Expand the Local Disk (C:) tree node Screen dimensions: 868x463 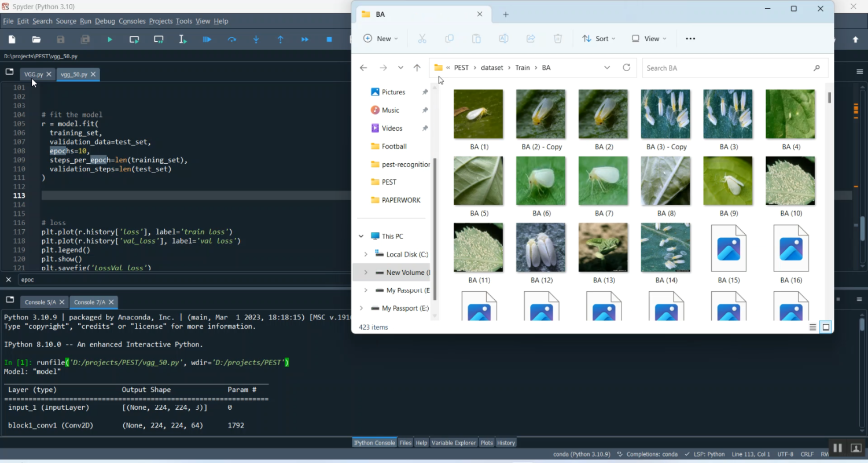tap(366, 254)
